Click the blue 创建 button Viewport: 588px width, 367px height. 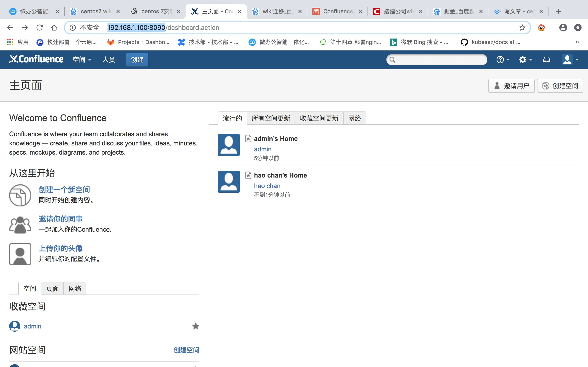[137, 59]
